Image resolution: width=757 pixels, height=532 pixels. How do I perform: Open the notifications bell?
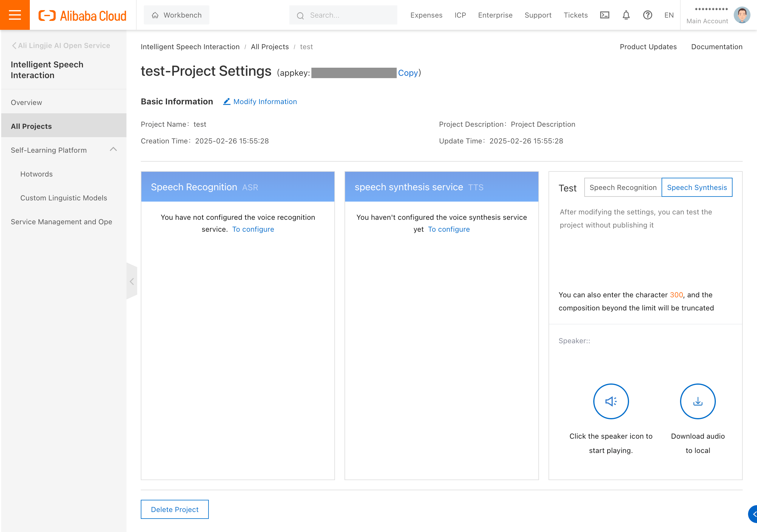(626, 15)
